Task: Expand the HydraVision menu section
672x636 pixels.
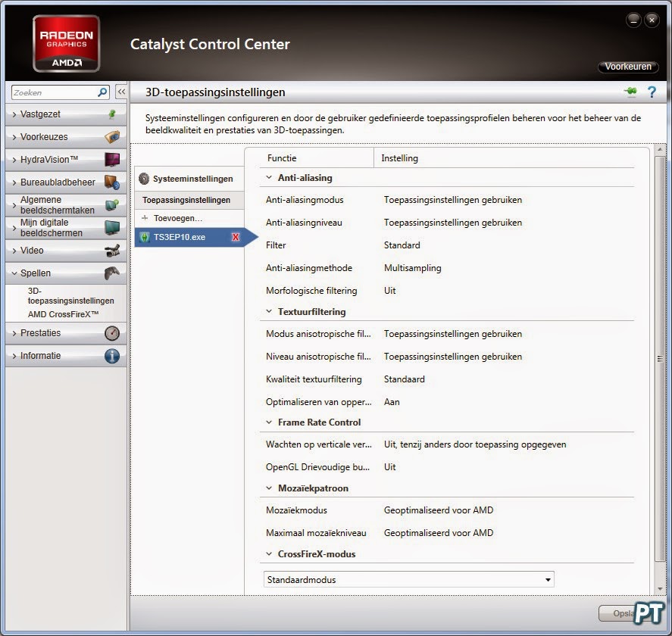Action: tap(14, 160)
